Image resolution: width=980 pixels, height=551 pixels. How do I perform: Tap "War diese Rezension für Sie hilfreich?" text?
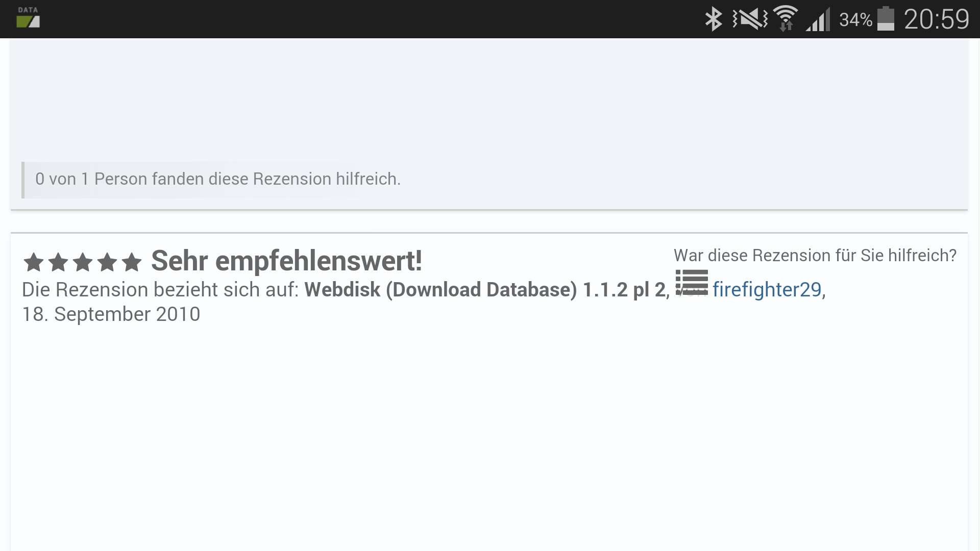click(815, 255)
